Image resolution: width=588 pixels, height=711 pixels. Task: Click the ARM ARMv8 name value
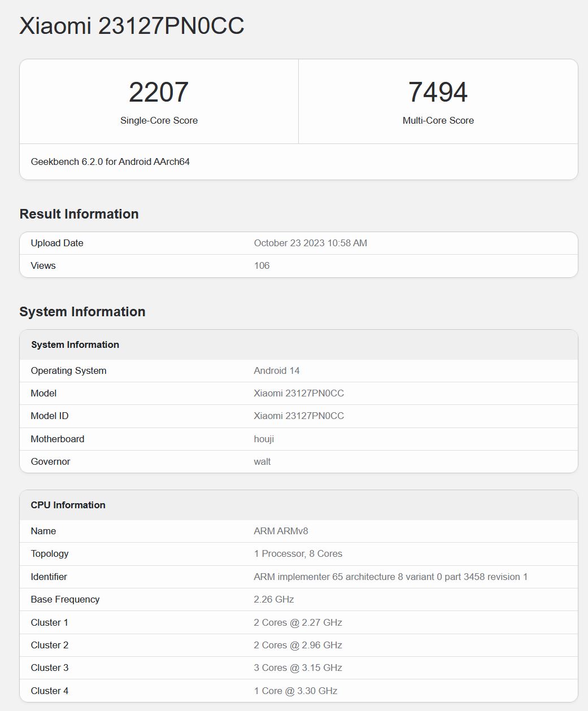pyautogui.click(x=281, y=531)
